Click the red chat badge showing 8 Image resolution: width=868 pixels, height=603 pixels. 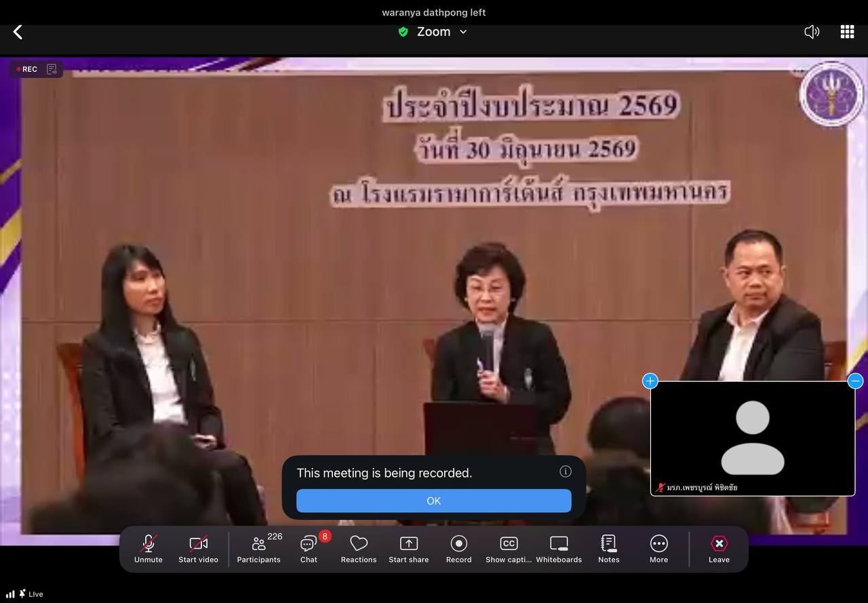tap(325, 537)
